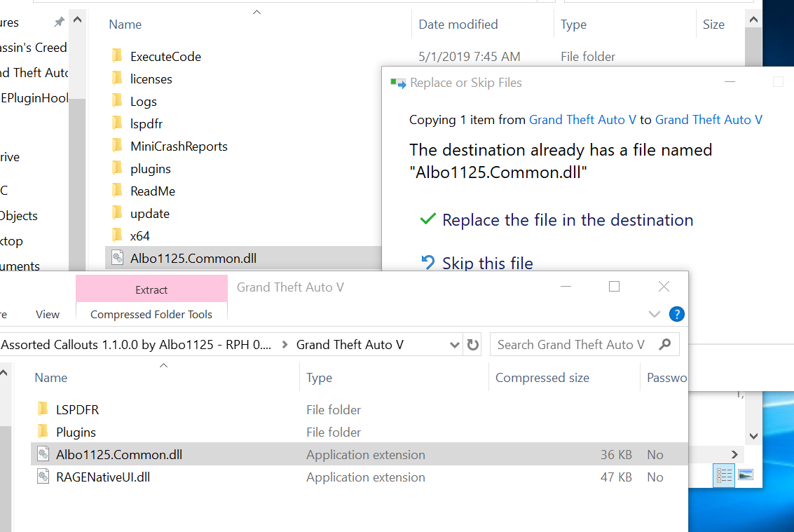Select the update folder name
Image resolution: width=794 pixels, height=532 pixels.
click(x=149, y=213)
